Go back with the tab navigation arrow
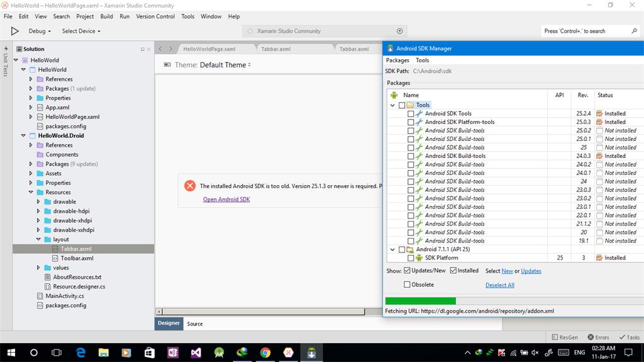The image size is (644, 362). pos(160,49)
